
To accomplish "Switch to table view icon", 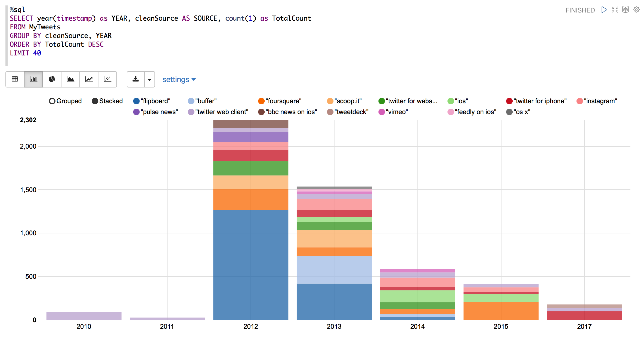I will point(15,79).
